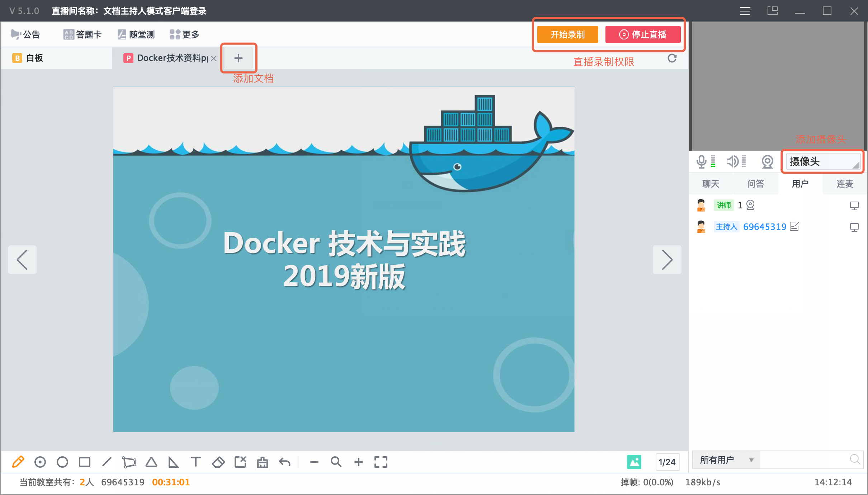Click the camera video preview area
This screenshot has width=868, height=495.
[778, 86]
